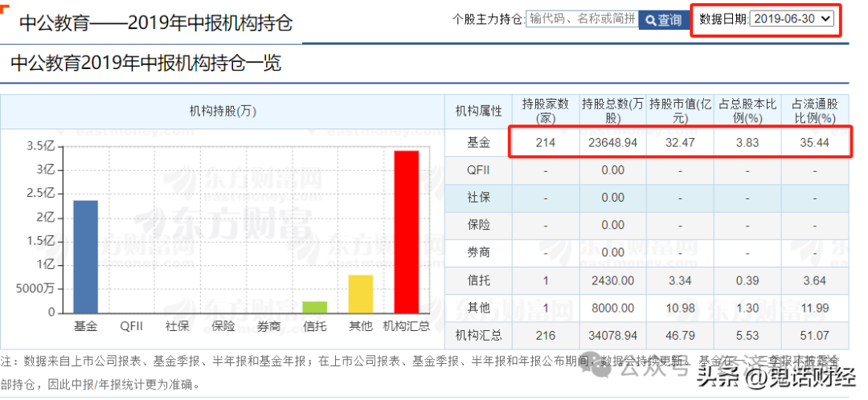Click the 占流通股比例(%) column header
Viewport: 868px width, 400px height.
(x=814, y=111)
